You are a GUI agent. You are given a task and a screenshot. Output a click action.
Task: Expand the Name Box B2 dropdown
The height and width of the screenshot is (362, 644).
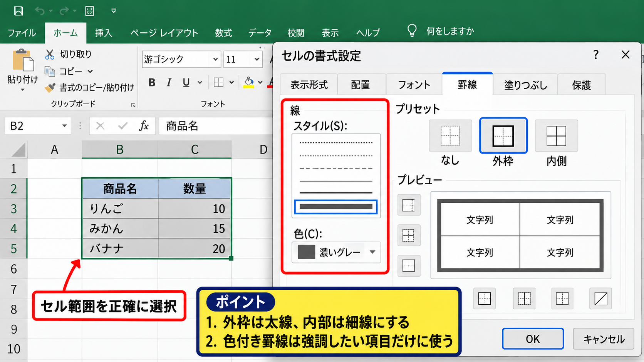click(x=64, y=126)
